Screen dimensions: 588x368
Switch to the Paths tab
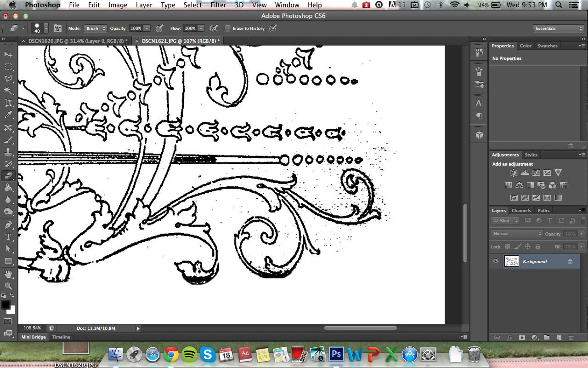[543, 211]
